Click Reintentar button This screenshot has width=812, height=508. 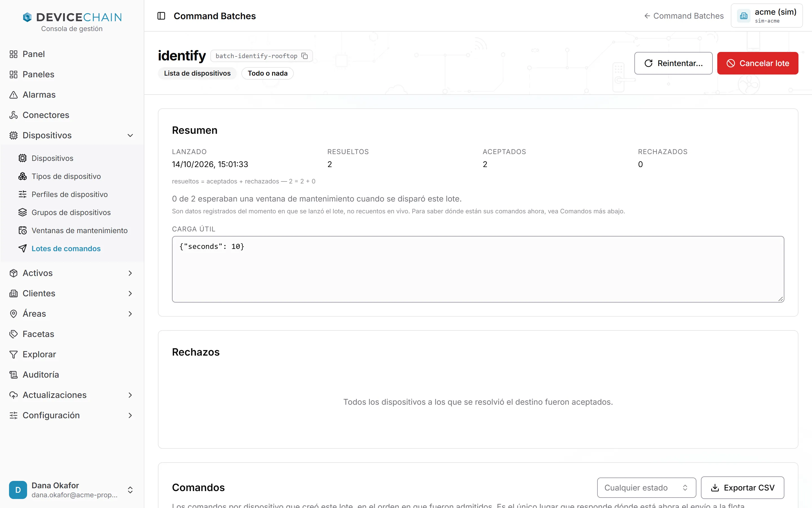pyautogui.click(x=673, y=63)
